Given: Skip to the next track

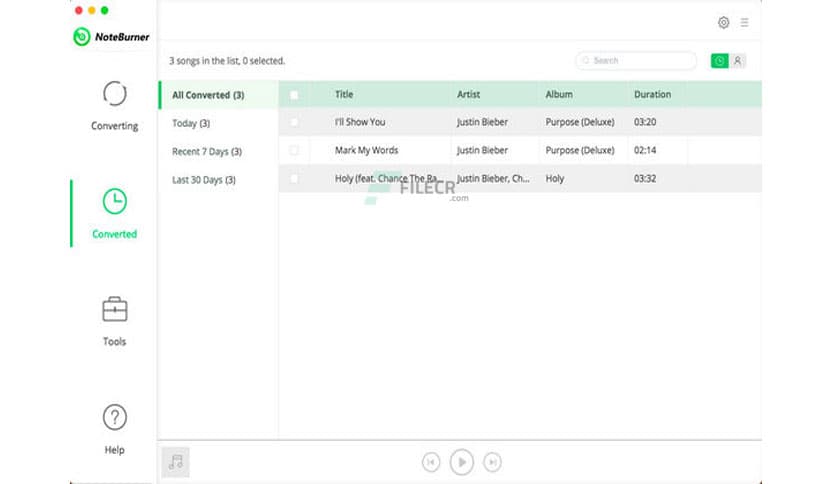Looking at the screenshot, I should [492, 462].
